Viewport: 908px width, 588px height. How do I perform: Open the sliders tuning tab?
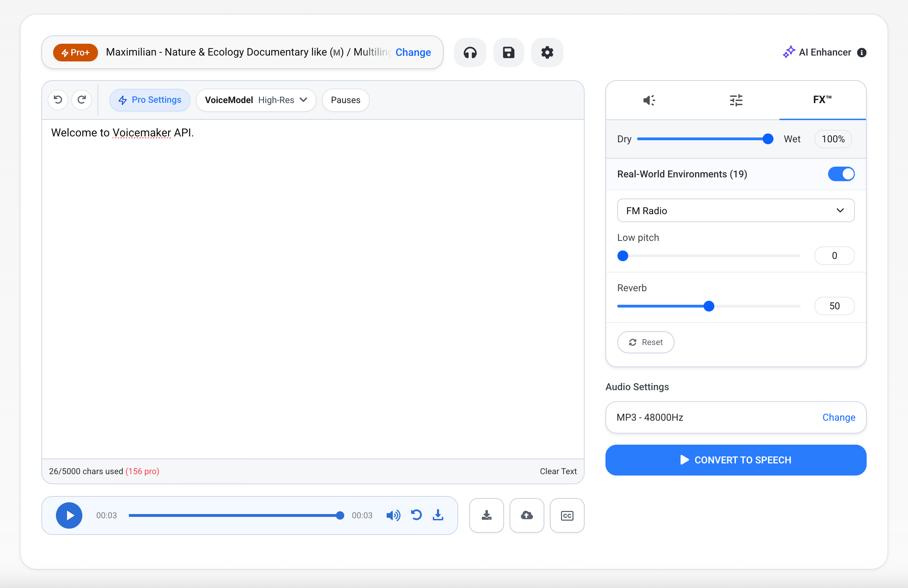tap(736, 100)
